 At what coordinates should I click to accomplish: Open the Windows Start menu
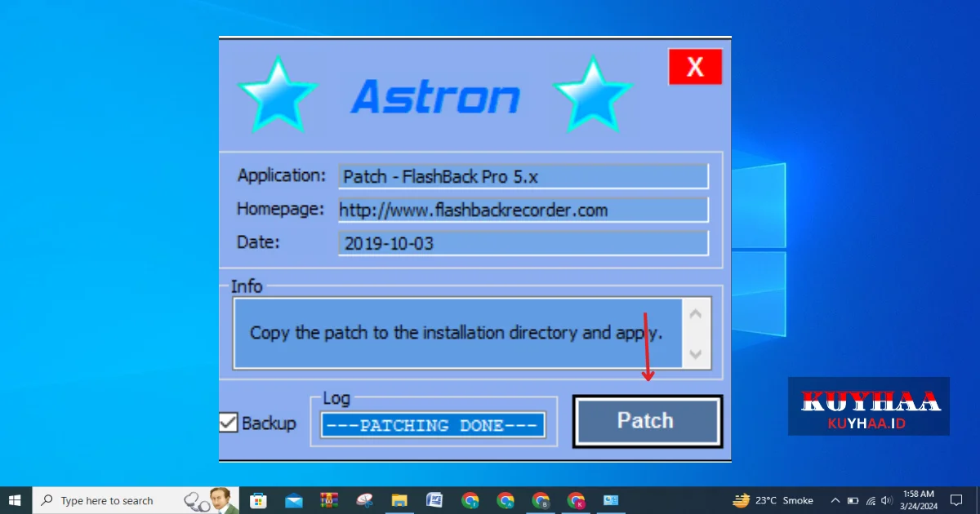pyautogui.click(x=15, y=500)
